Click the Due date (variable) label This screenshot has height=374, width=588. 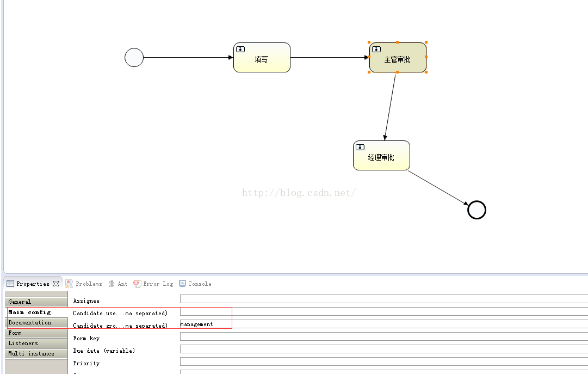(104, 351)
